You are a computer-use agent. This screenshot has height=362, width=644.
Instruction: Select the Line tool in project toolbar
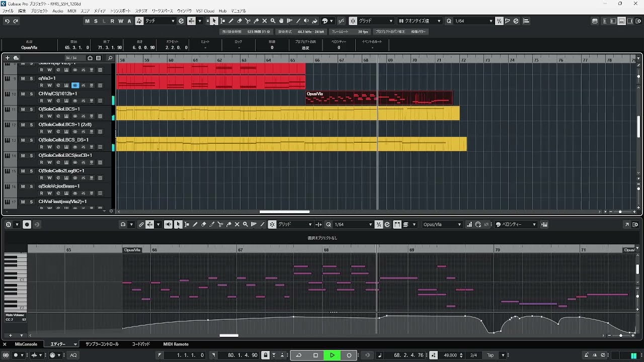(298, 21)
